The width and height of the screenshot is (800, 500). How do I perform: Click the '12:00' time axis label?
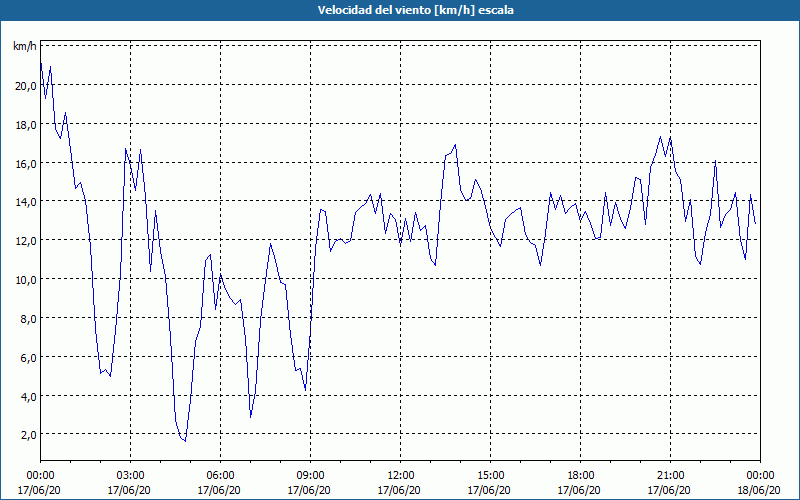point(401,476)
